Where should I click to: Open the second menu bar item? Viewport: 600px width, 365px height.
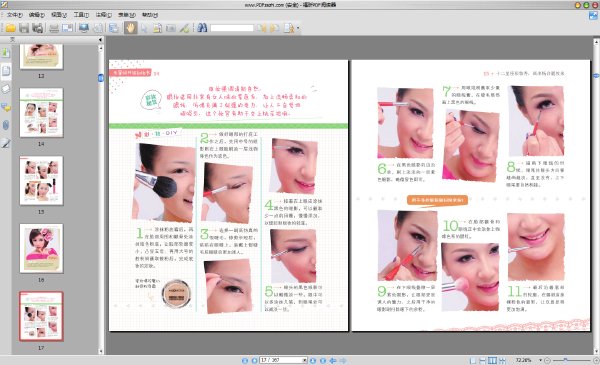pyautogui.click(x=36, y=15)
